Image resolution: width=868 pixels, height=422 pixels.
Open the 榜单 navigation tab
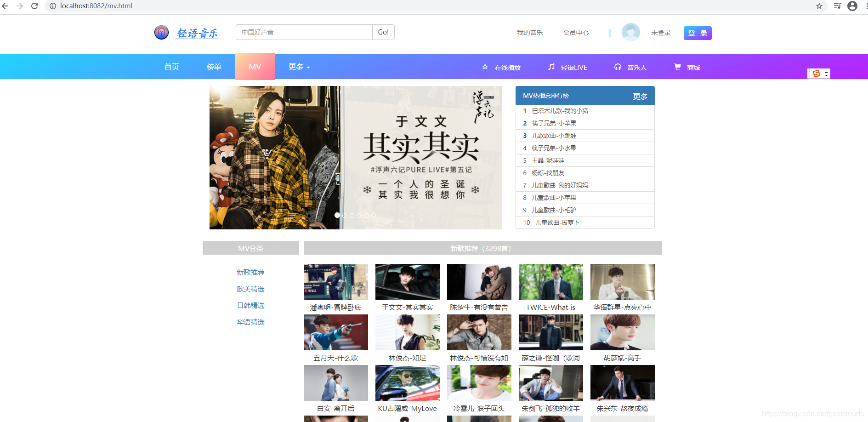(x=214, y=67)
